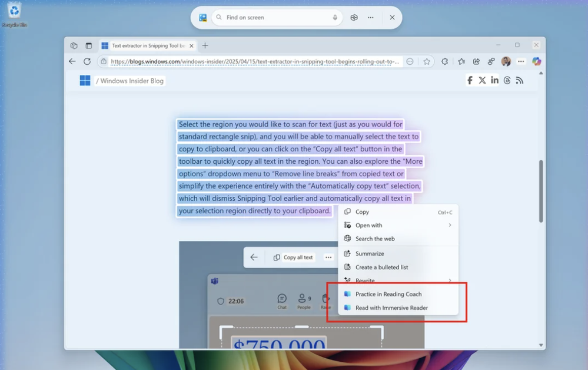588x370 pixels.
Task: Click the blogs.windows.com address bar URL
Action: tap(255, 61)
